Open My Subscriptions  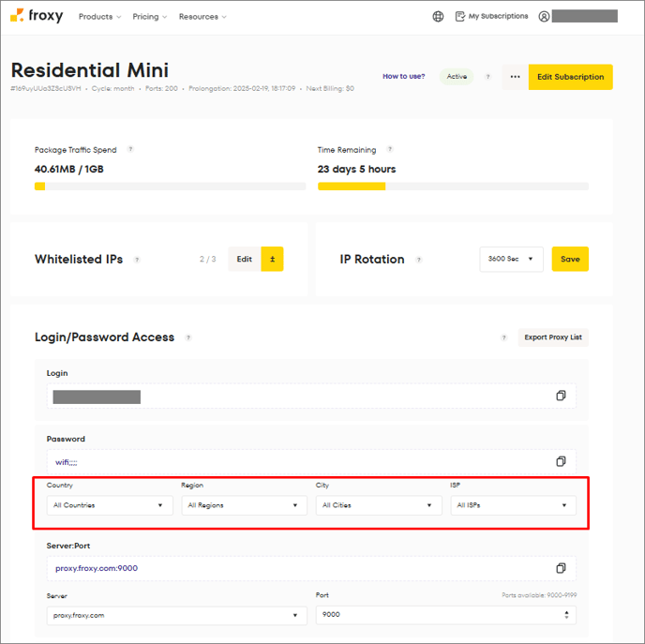(x=492, y=16)
